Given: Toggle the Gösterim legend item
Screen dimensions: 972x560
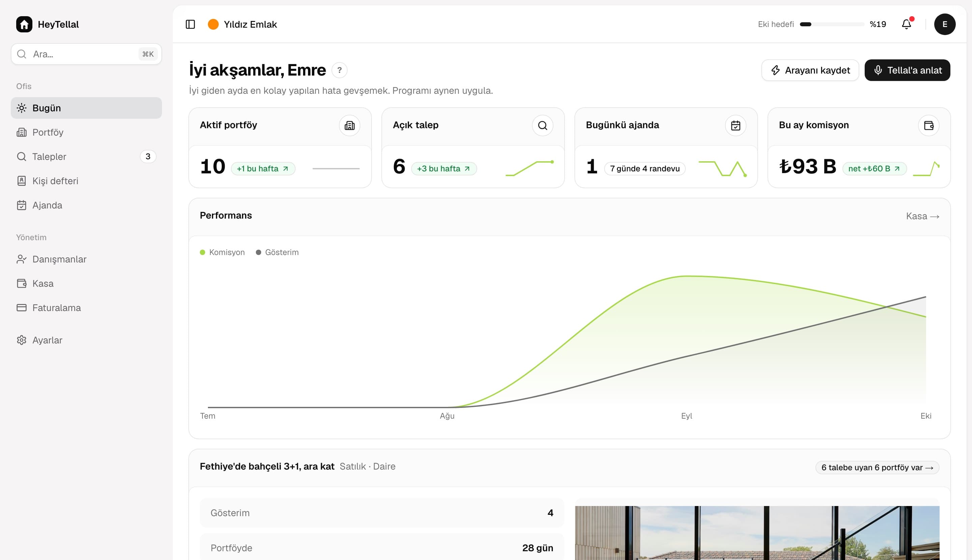Looking at the screenshot, I should (277, 252).
